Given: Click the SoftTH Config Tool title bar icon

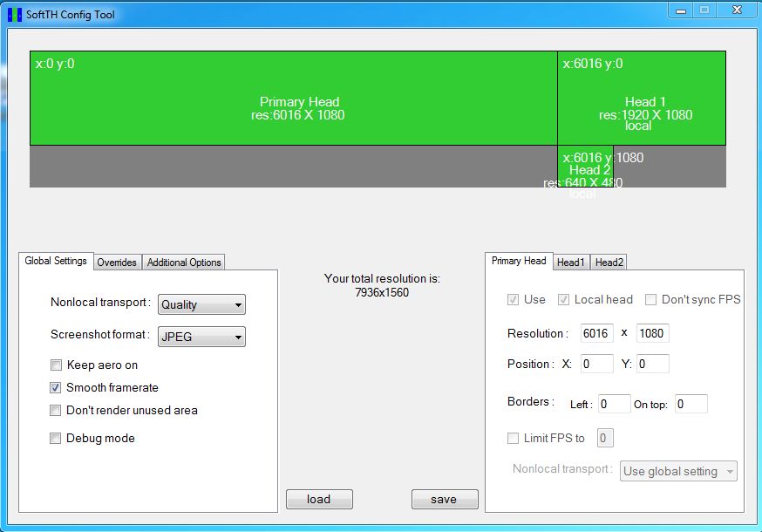Looking at the screenshot, I should coord(15,15).
